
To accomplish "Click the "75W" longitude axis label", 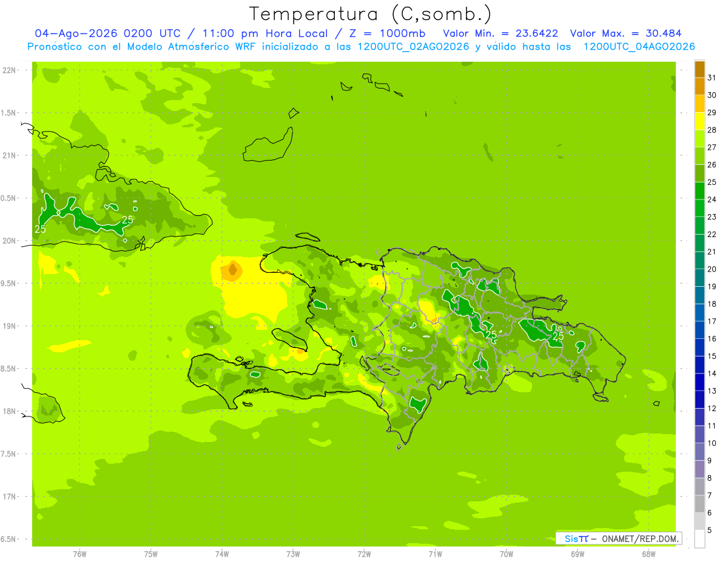I will pyautogui.click(x=151, y=554).
